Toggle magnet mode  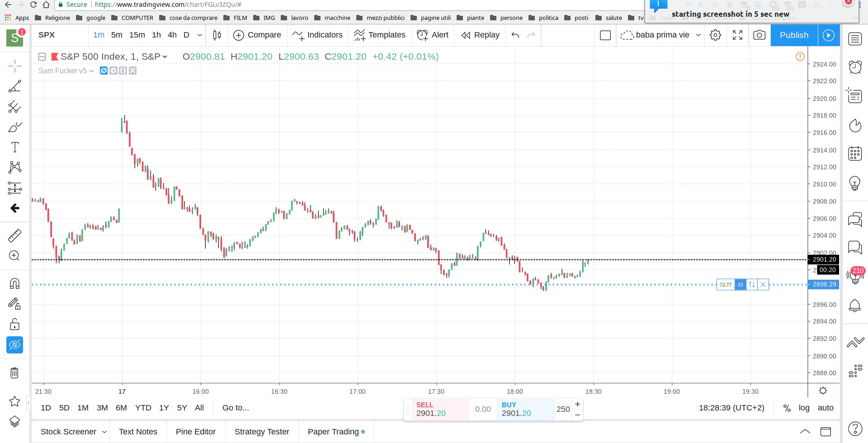point(14,283)
